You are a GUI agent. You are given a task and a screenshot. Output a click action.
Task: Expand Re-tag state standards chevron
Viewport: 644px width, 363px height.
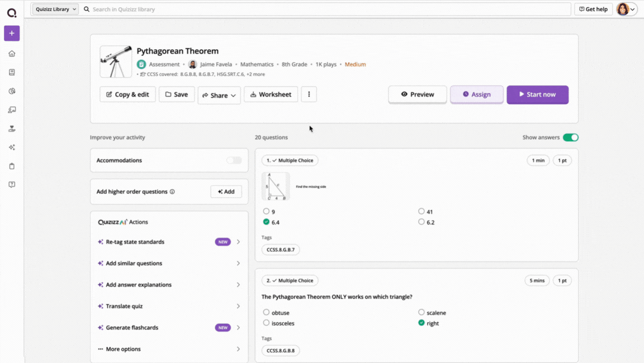click(238, 242)
